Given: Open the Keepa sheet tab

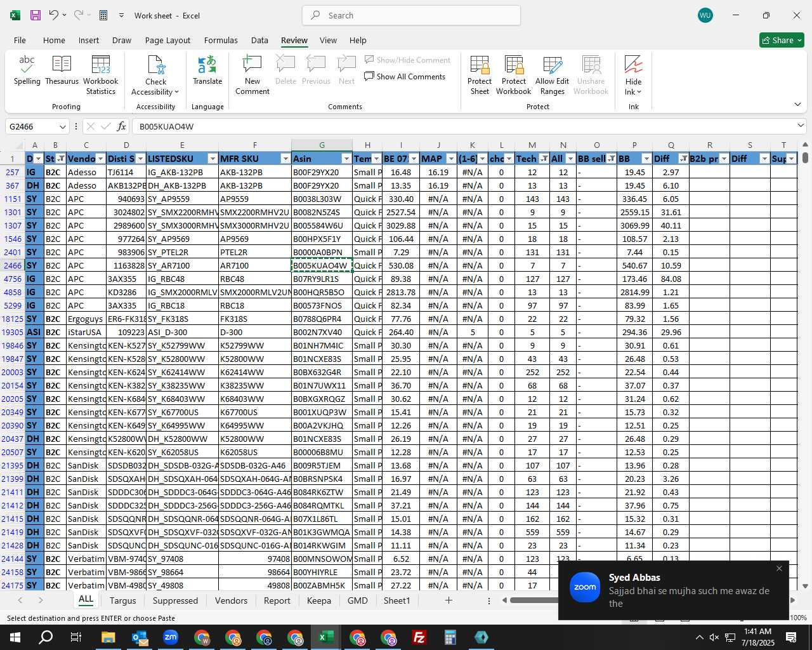Looking at the screenshot, I should coord(318,600).
